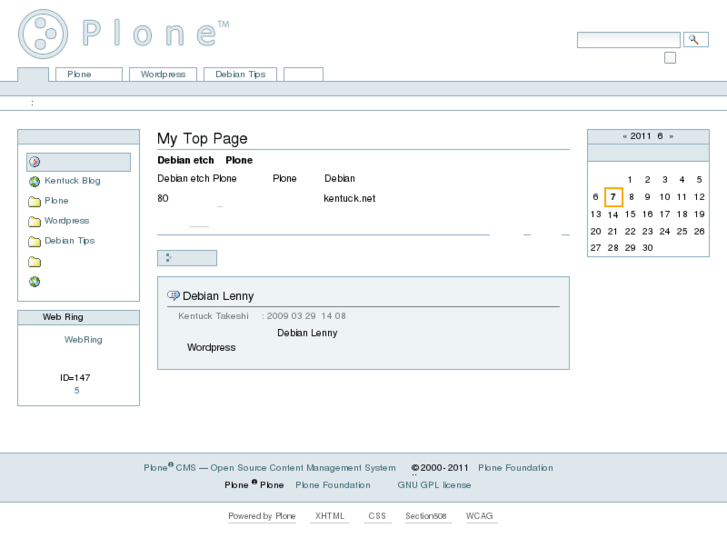727x545 pixels.
Task: Click the comment bubble icon beside Debian Lenny
Action: 173,295
